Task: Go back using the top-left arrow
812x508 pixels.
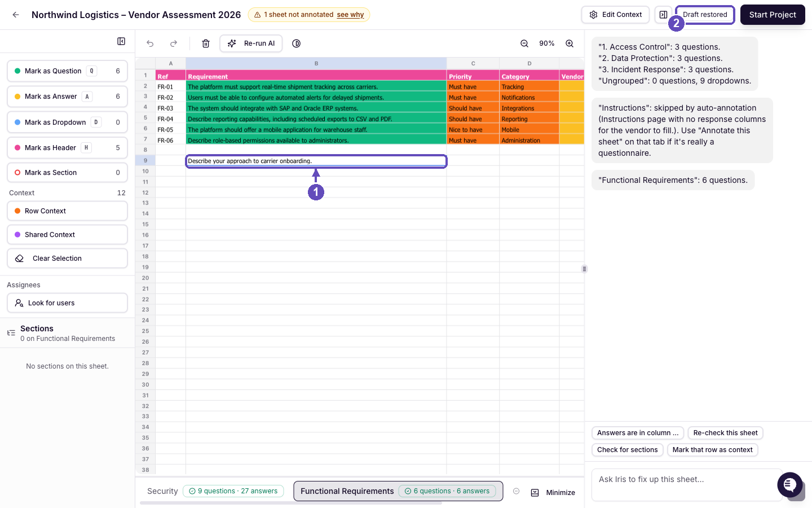Action: 16,15
